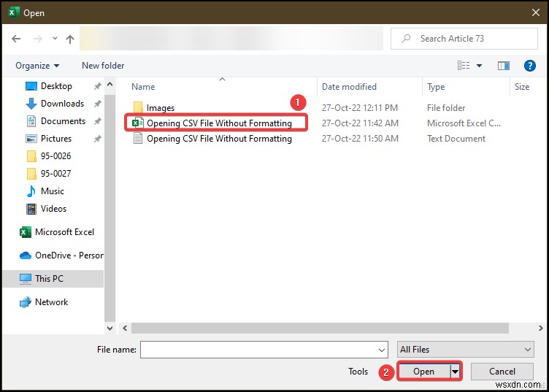Open Help with the blue question icon
The height and width of the screenshot is (392, 549).
(530, 66)
